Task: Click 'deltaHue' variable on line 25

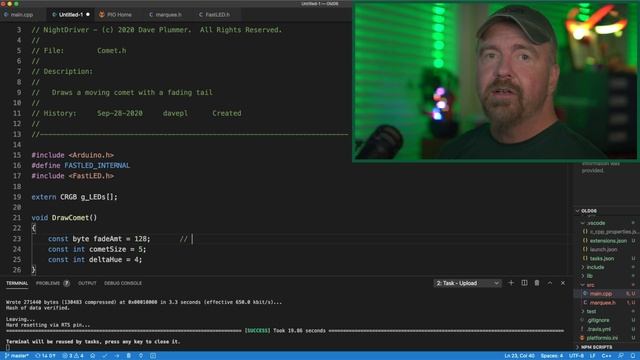Action: [x=105, y=260]
